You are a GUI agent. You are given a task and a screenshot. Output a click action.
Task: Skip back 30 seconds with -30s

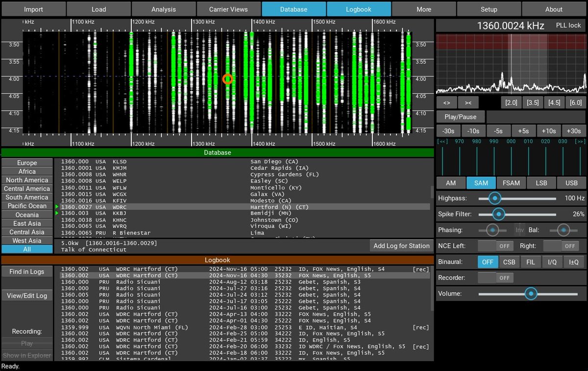click(x=448, y=131)
